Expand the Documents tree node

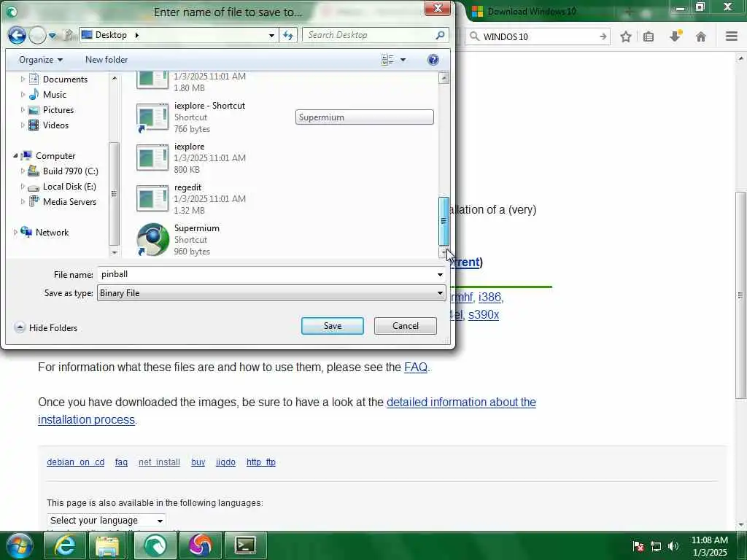(x=23, y=79)
